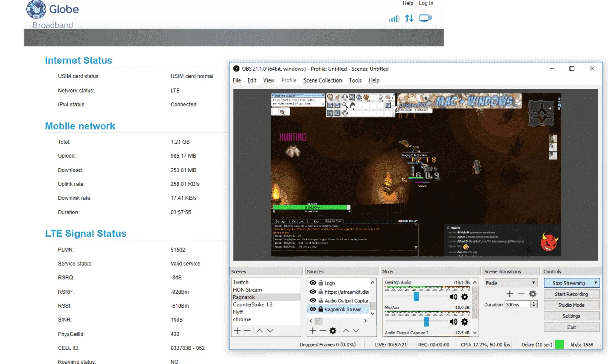Screen dimensions: 608x364
Task: Add a new source with the plus icon
Action: pos(313,331)
